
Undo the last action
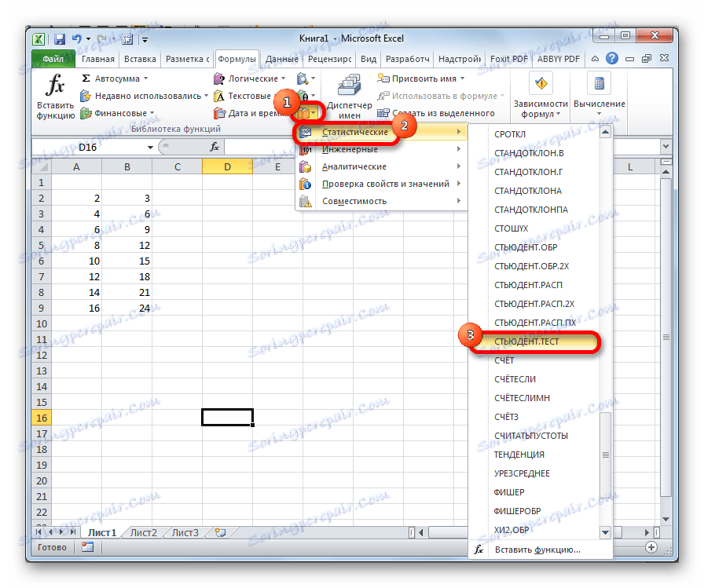coord(77,39)
